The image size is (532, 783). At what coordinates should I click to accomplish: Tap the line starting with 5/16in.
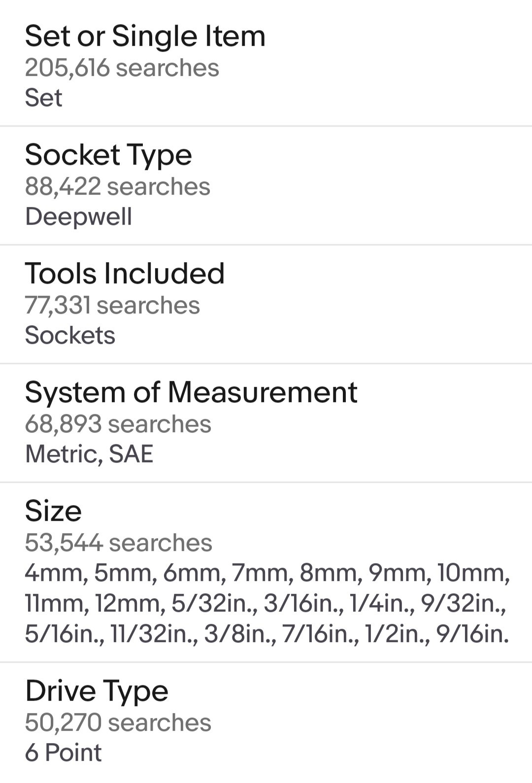267,634
